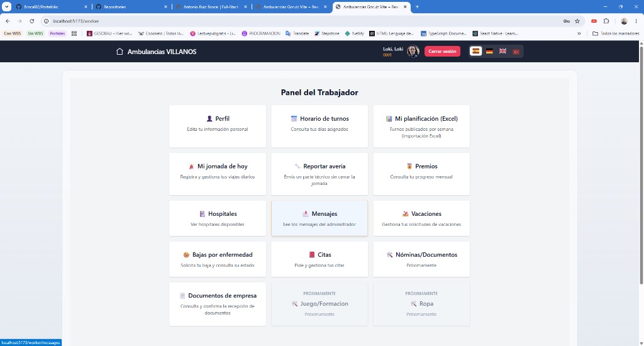Switch to the Repositories browser tab
The width and height of the screenshot is (644, 346).
(131, 7)
